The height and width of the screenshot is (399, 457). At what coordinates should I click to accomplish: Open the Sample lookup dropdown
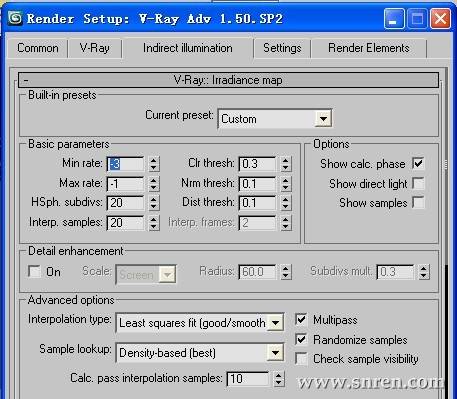pyautogui.click(x=200, y=353)
